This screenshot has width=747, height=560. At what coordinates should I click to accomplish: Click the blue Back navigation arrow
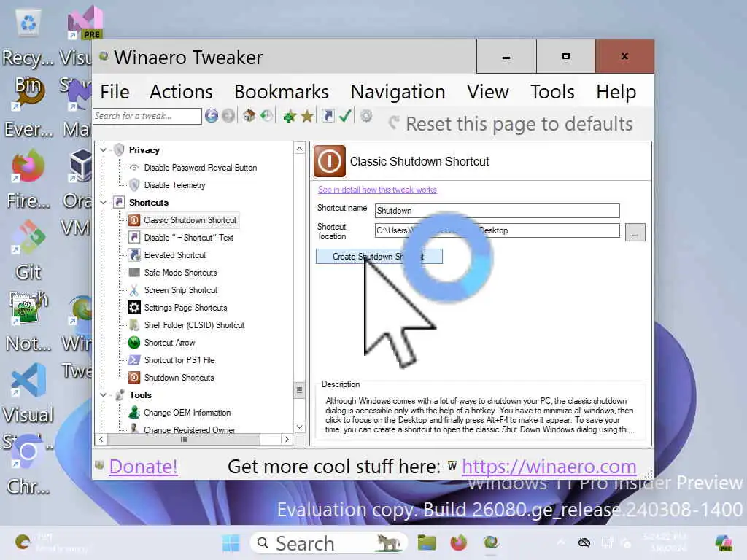(212, 116)
